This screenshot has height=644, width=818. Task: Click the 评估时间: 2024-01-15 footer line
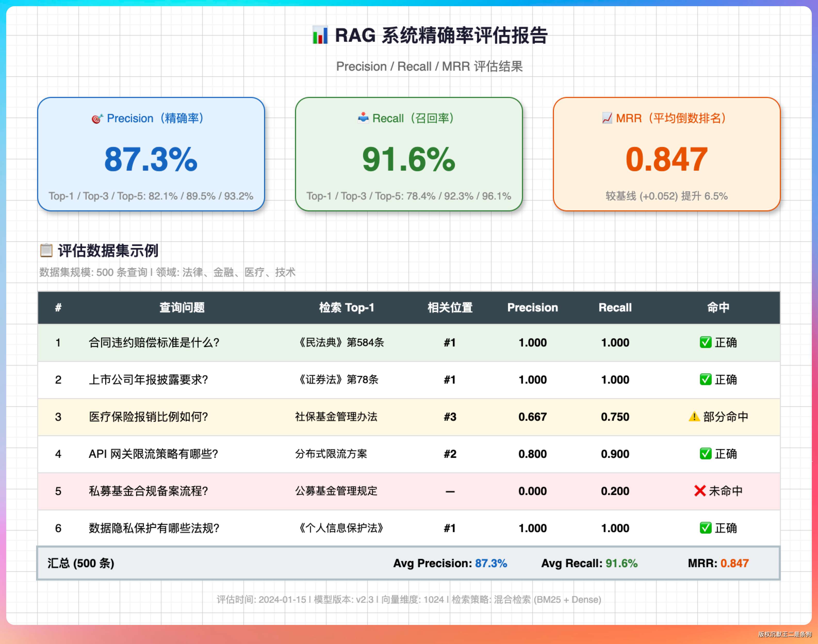pos(409,599)
